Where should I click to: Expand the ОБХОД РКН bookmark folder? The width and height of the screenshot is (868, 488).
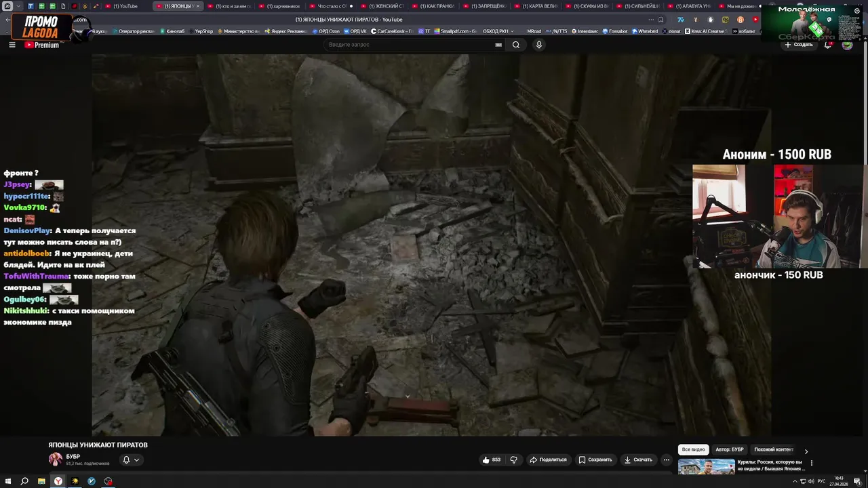point(498,31)
